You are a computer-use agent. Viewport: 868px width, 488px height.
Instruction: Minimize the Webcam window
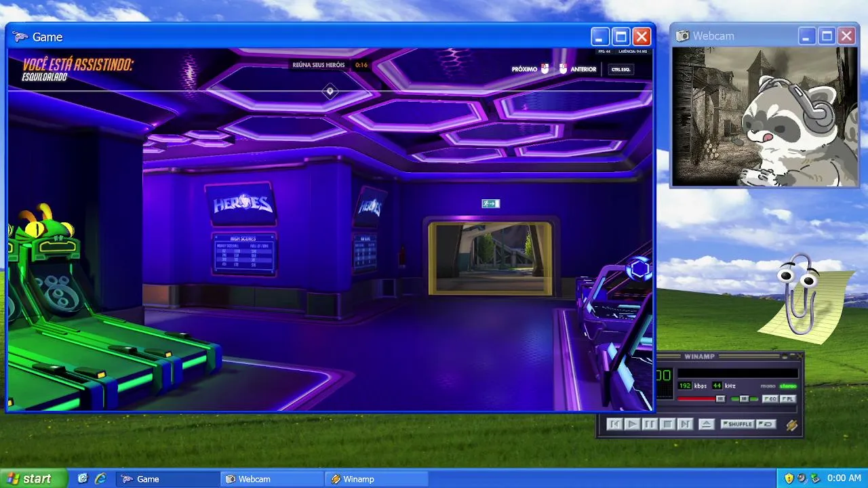coord(806,36)
